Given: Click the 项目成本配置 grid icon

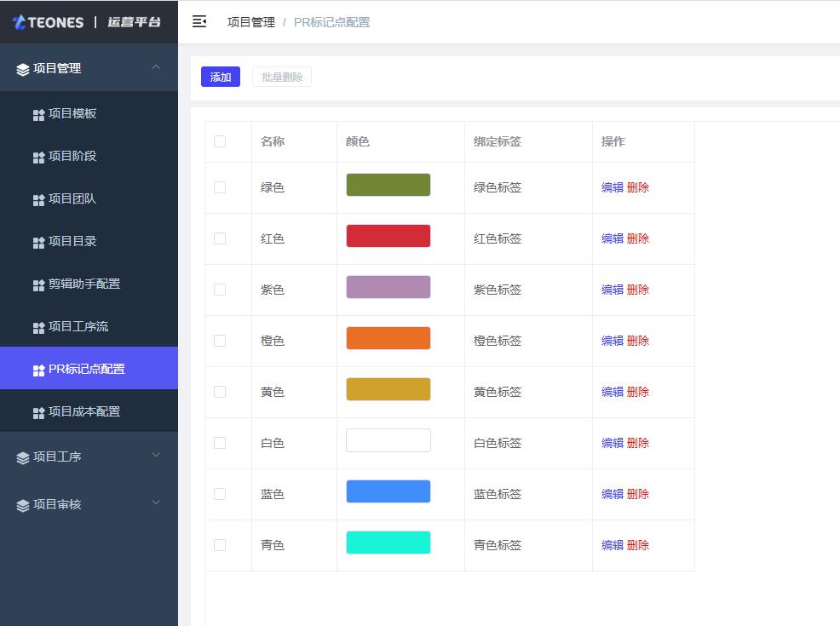Looking at the screenshot, I should point(38,412).
